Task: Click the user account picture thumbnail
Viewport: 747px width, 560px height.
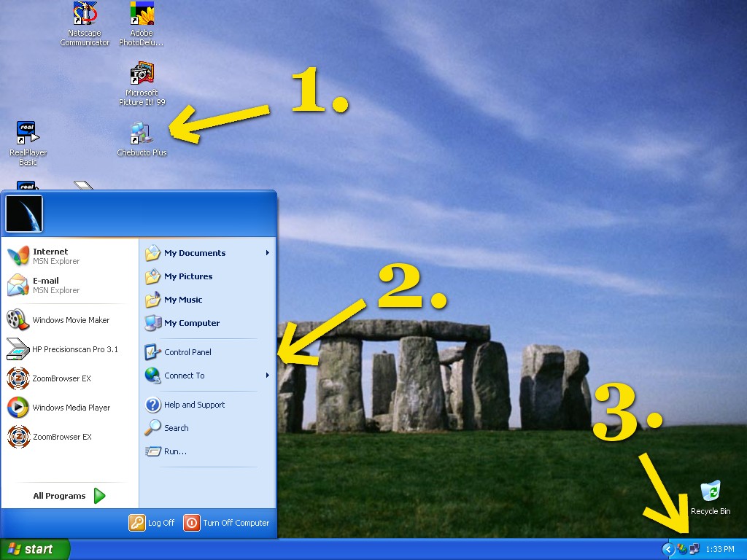Action: click(x=24, y=213)
